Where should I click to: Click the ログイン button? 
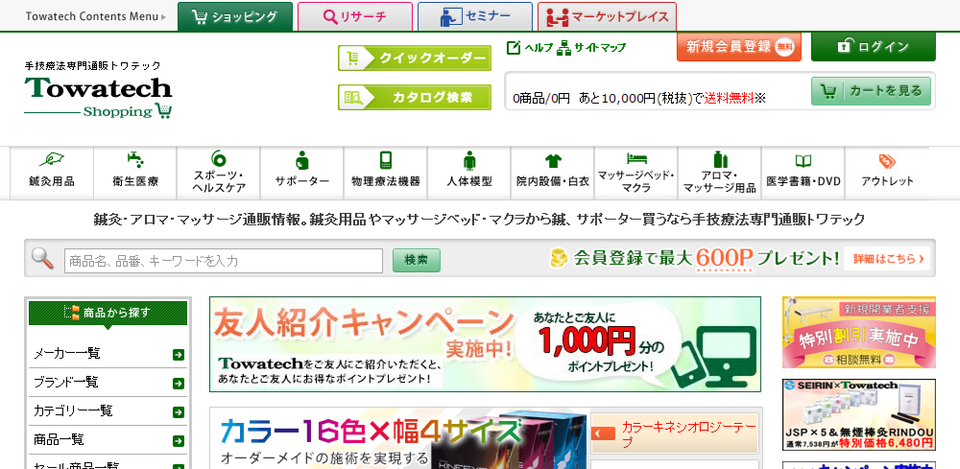coord(872,47)
